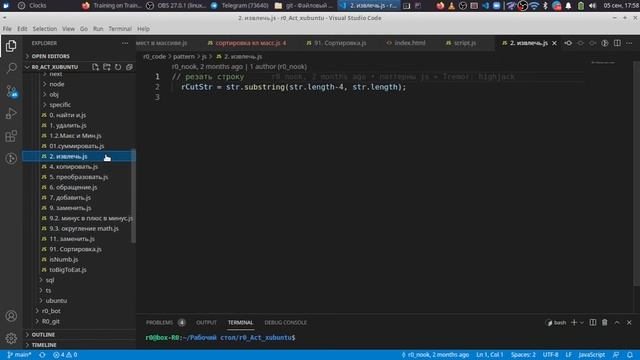The width and height of the screenshot is (640, 360).
Task: Expand the specific folder
Action: tap(60, 105)
